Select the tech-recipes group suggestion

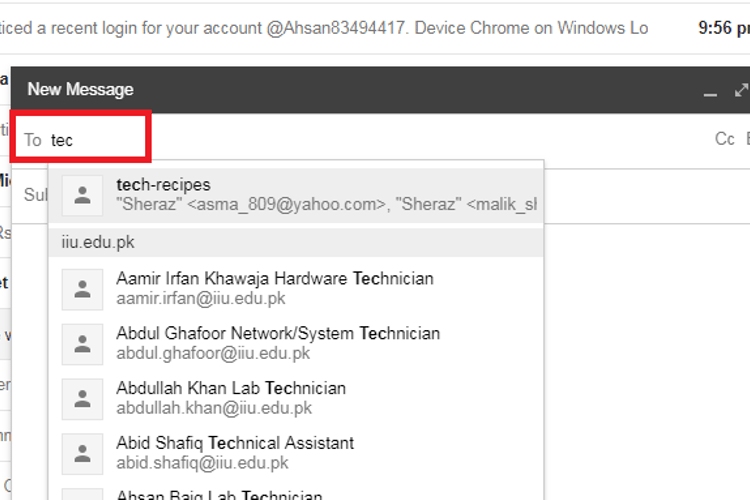coord(300,195)
